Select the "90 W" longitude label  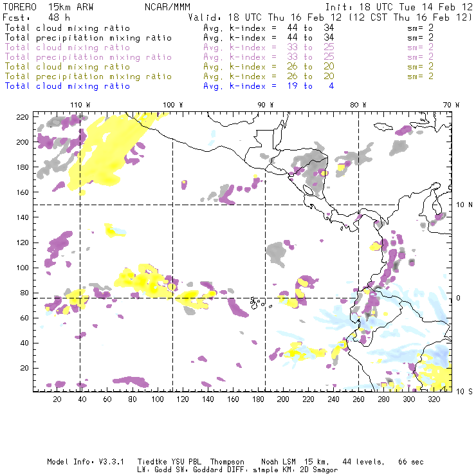coord(266,105)
